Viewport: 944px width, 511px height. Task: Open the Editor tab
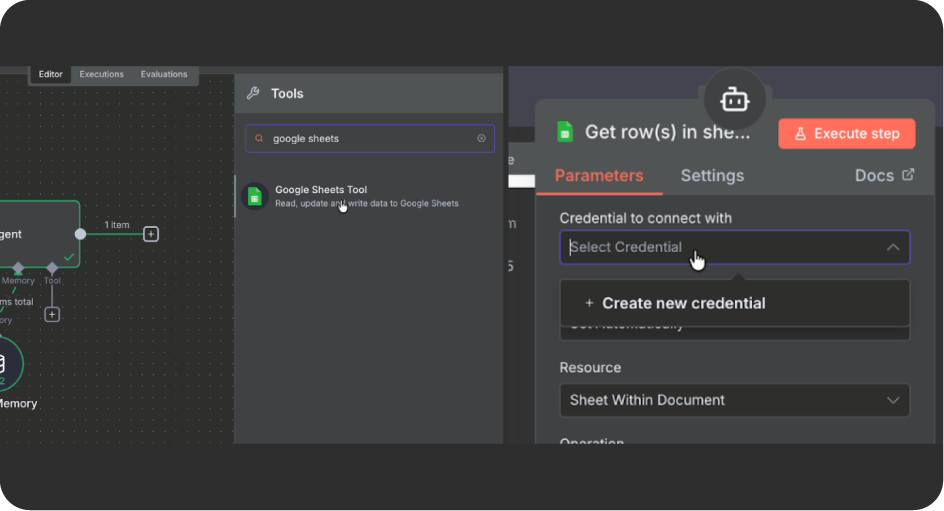tap(51, 74)
